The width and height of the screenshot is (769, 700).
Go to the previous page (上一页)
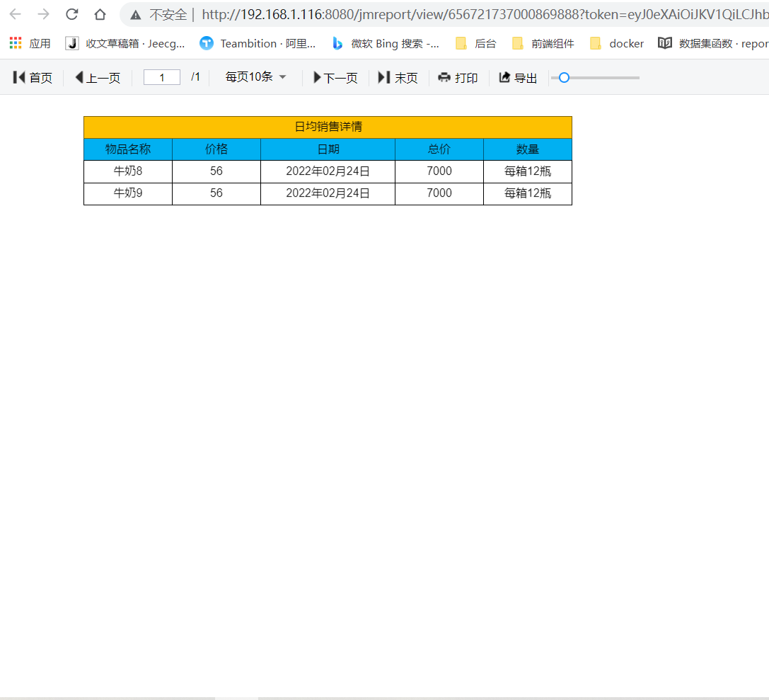(x=98, y=78)
